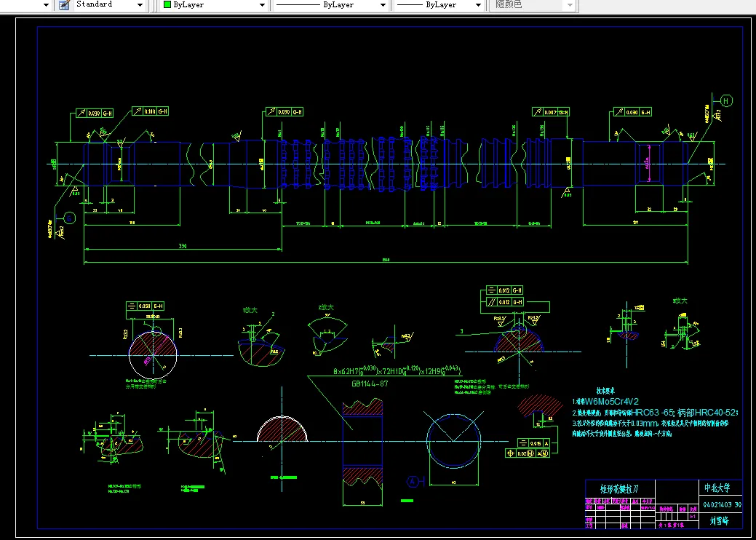Expand the Standard text style dropdown

click(x=140, y=4)
